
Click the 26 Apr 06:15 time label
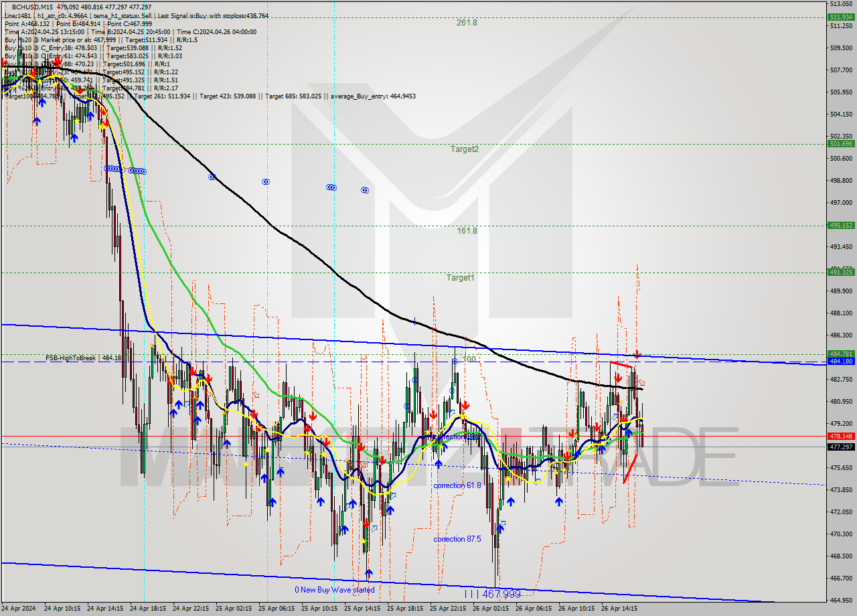coord(534,609)
